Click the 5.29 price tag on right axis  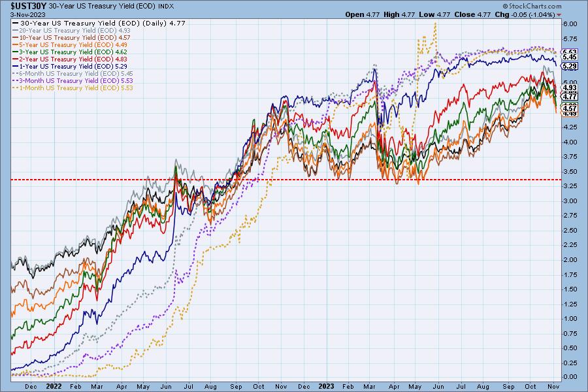(570, 67)
